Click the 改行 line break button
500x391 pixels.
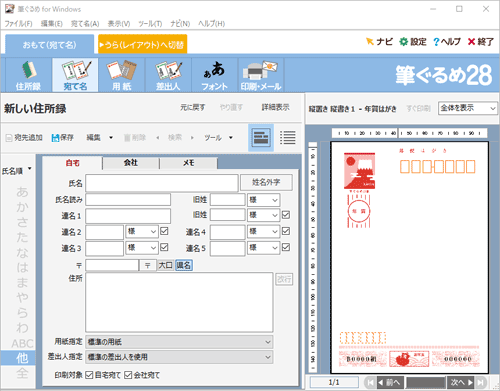(x=284, y=279)
